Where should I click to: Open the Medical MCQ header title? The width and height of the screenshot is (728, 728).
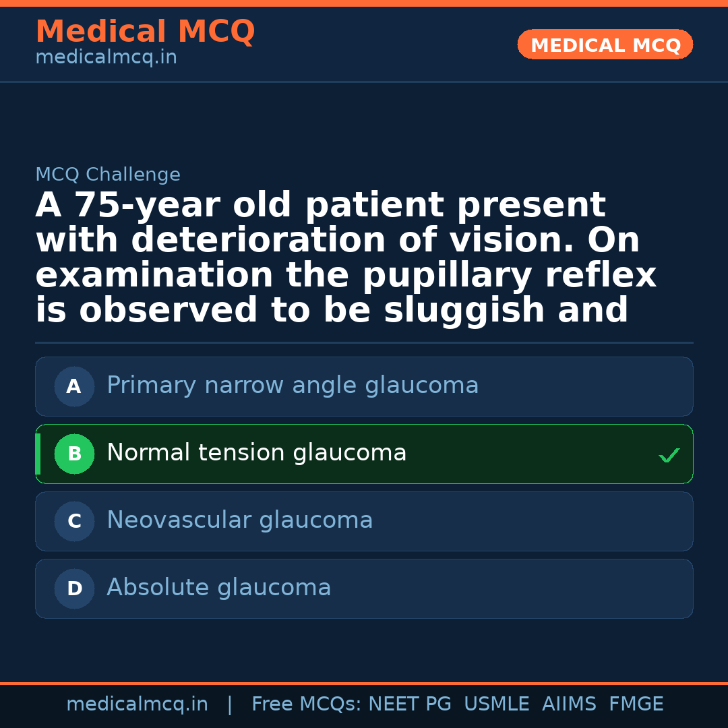click(x=145, y=32)
